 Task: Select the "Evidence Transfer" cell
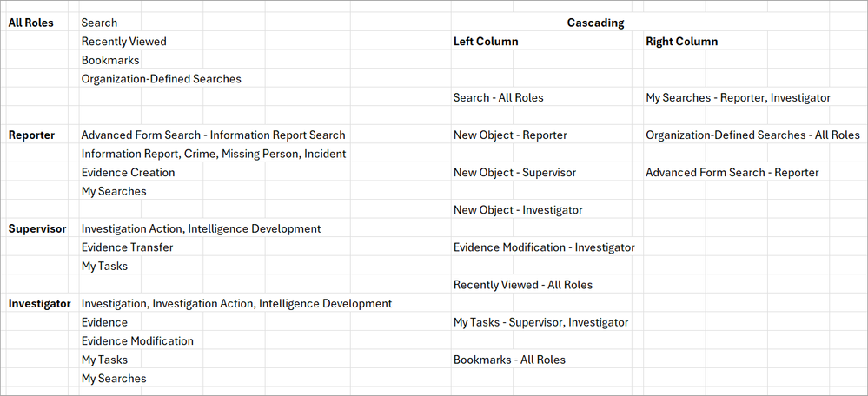point(127,247)
